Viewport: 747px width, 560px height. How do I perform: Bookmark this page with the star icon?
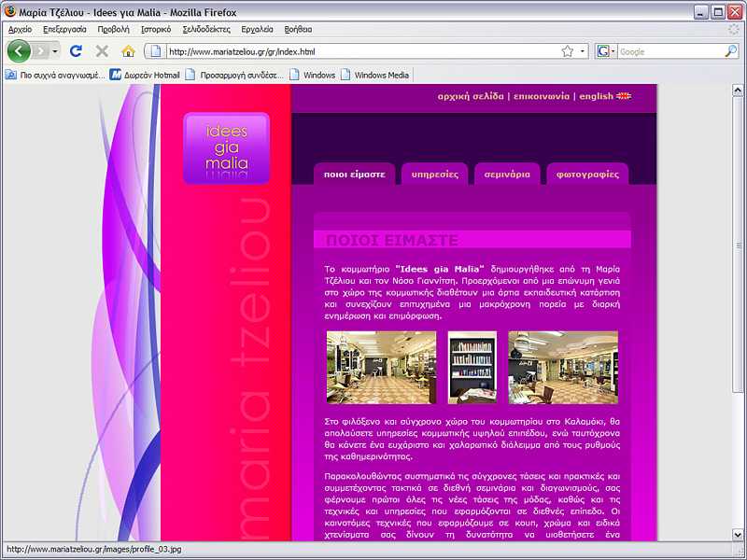(x=568, y=51)
